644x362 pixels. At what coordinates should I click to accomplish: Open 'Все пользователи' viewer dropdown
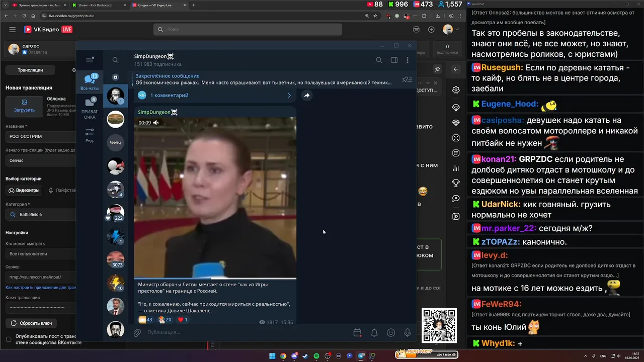(41, 254)
